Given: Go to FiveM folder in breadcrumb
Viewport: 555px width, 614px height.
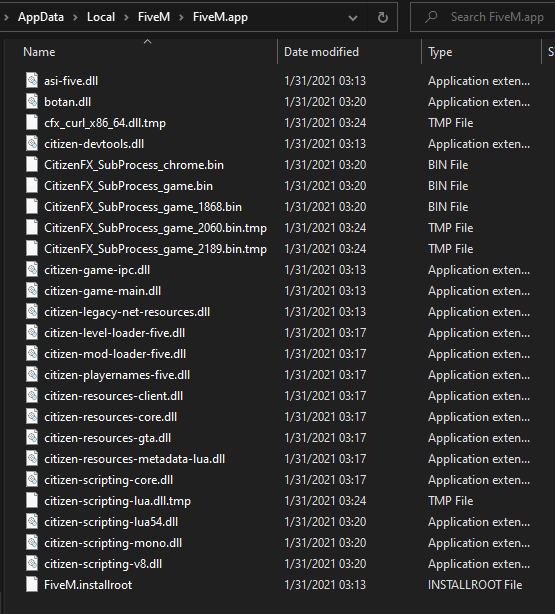Looking at the screenshot, I should pyautogui.click(x=154, y=17).
